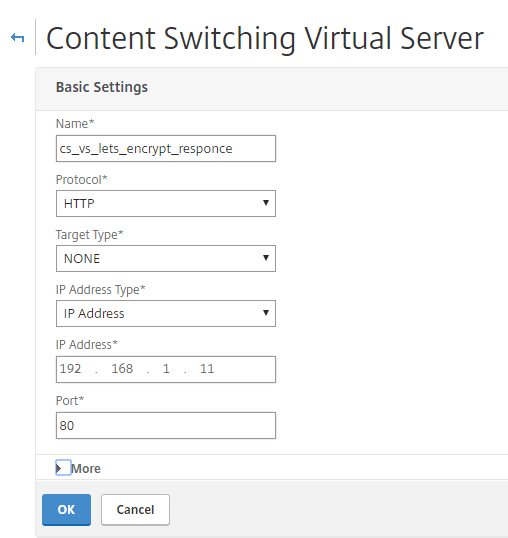Click the Name* field label
Image resolution: width=508 pixels, height=538 pixels.
[75, 124]
